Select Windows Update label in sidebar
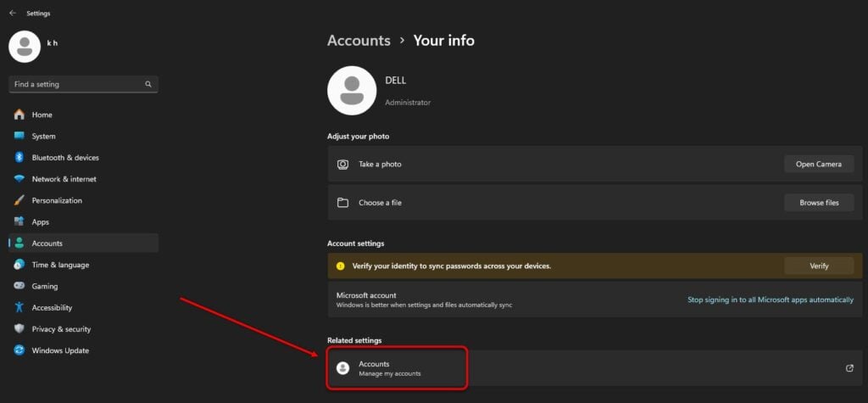The height and width of the screenshot is (403, 868). pyautogui.click(x=60, y=350)
